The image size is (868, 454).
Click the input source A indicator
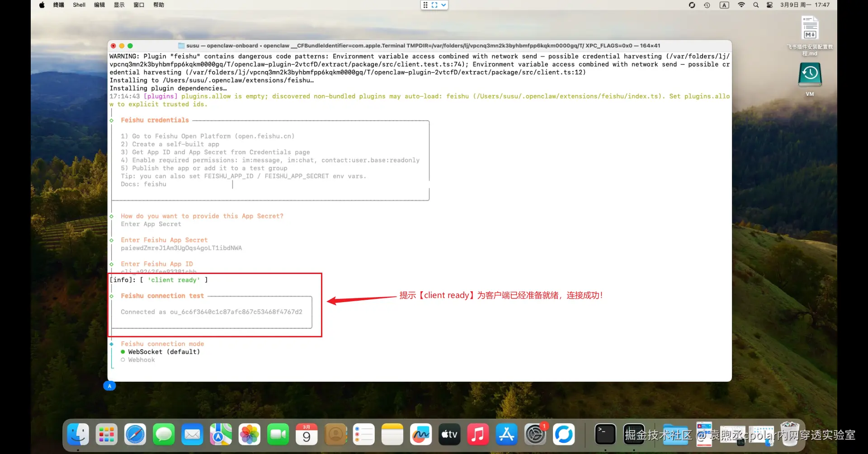click(724, 5)
